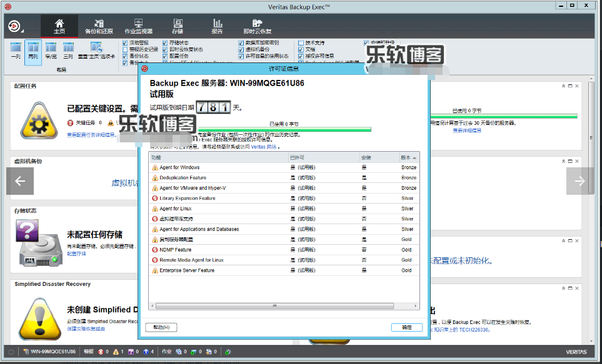Screen dimensions: 602x364
Task: Switch to the 主页 tab
Action: 59,26
